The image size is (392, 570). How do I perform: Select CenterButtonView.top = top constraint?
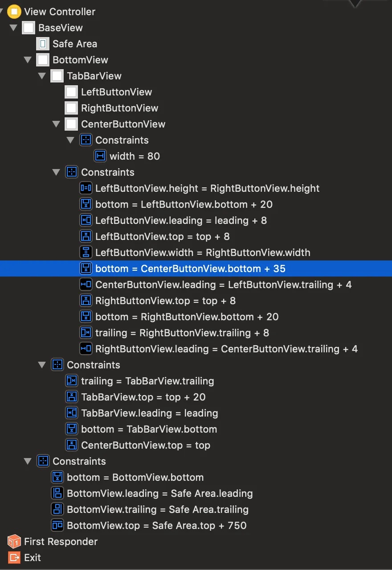coord(145,445)
